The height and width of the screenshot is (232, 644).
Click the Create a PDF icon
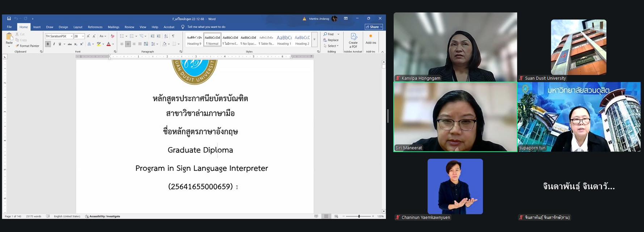click(x=353, y=40)
